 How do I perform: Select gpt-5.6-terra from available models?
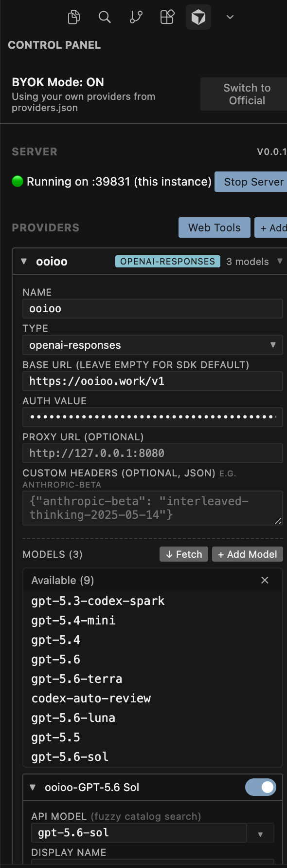tap(77, 679)
